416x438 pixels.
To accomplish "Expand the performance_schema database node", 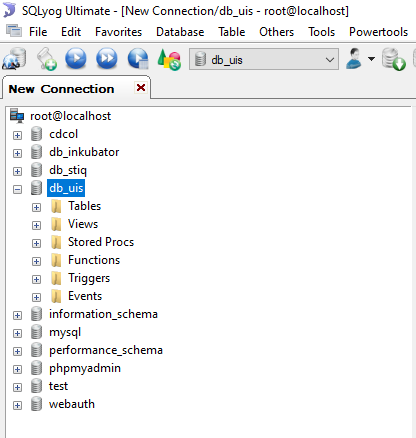I will click(x=17, y=351).
